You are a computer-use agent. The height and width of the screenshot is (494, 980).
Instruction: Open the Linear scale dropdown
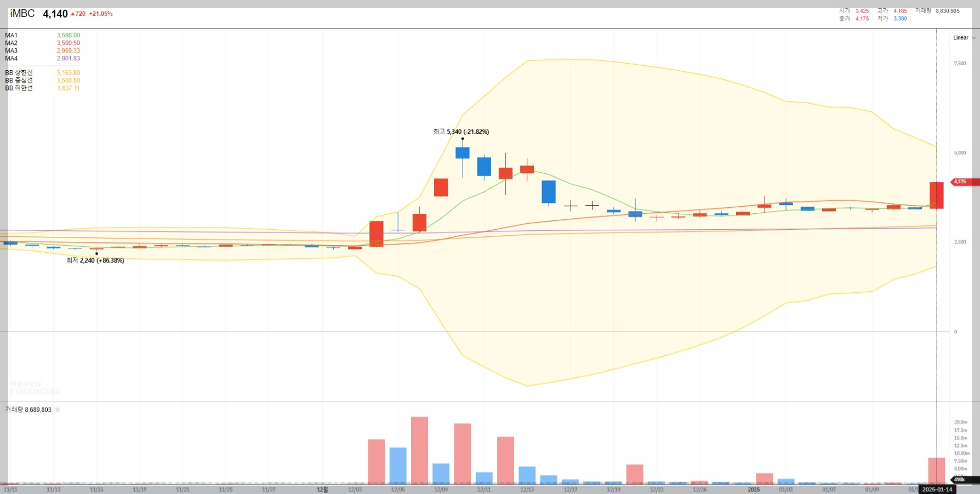coord(964,38)
